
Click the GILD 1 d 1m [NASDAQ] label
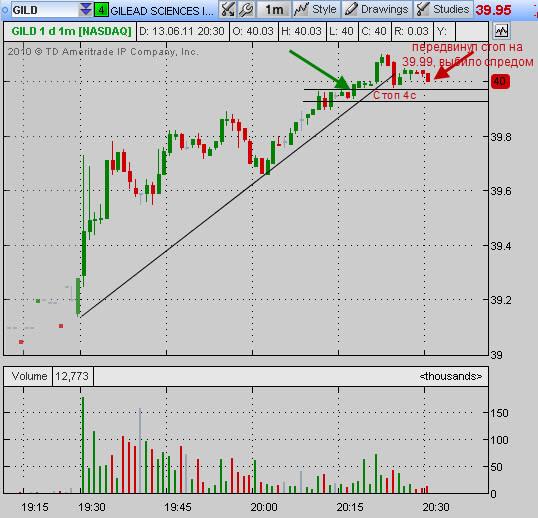point(71,31)
